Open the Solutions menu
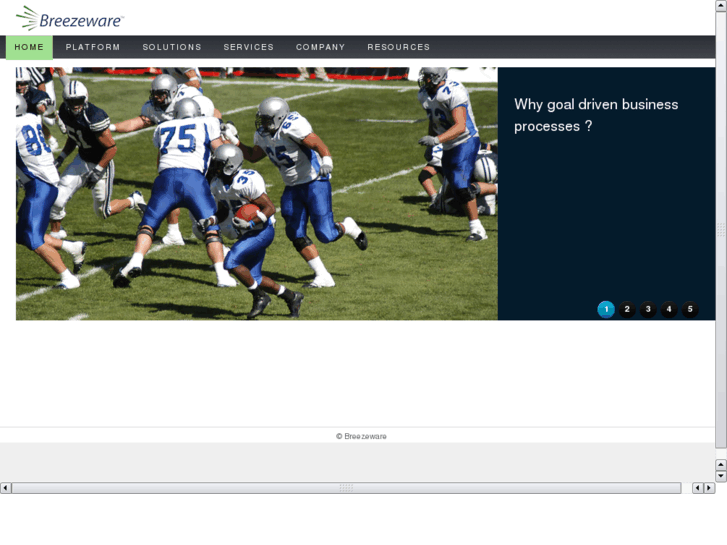The height and width of the screenshot is (545, 727). [172, 47]
